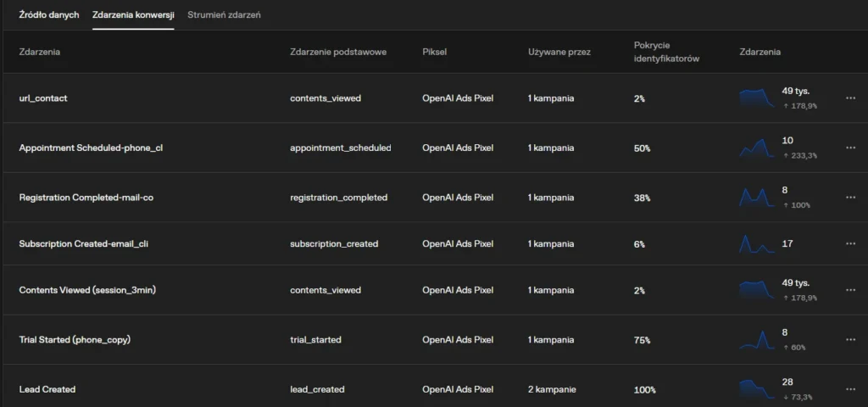
Task: Click 1 kampania in Trial Started (phone_copy) row
Action: coord(551,339)
